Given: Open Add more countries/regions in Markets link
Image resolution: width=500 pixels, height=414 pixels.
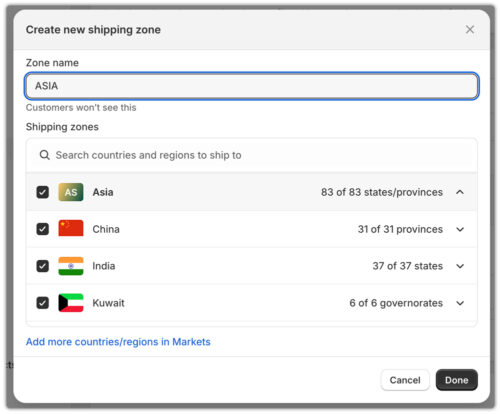Looking at the screenshot, I should [x=118, y=342].
